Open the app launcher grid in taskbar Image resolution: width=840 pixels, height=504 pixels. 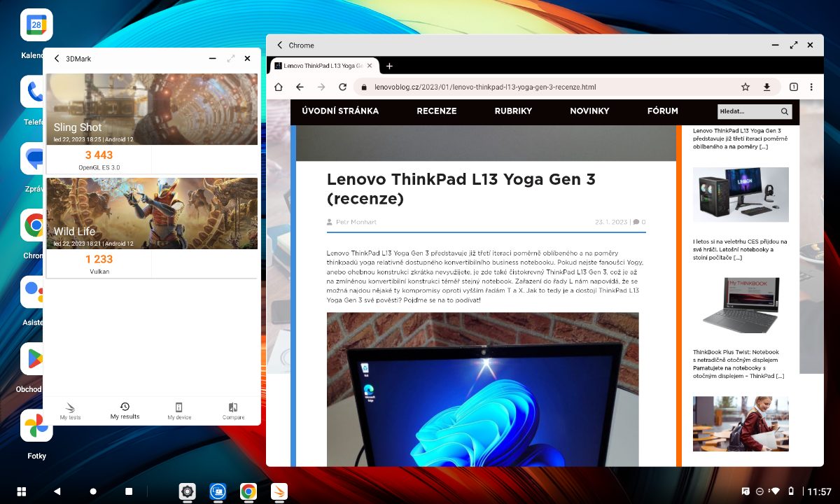coord(22,491)
